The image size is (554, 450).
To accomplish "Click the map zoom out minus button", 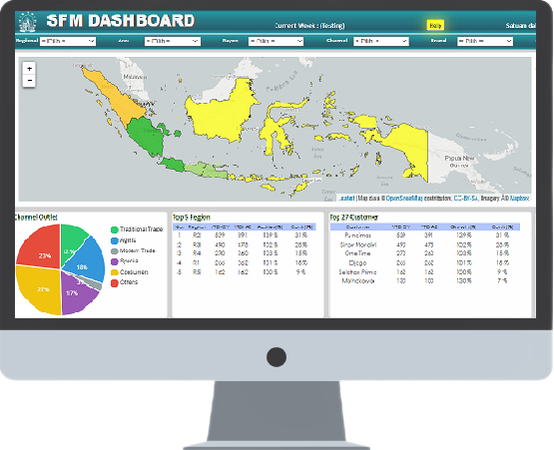I will click(29, 81).
